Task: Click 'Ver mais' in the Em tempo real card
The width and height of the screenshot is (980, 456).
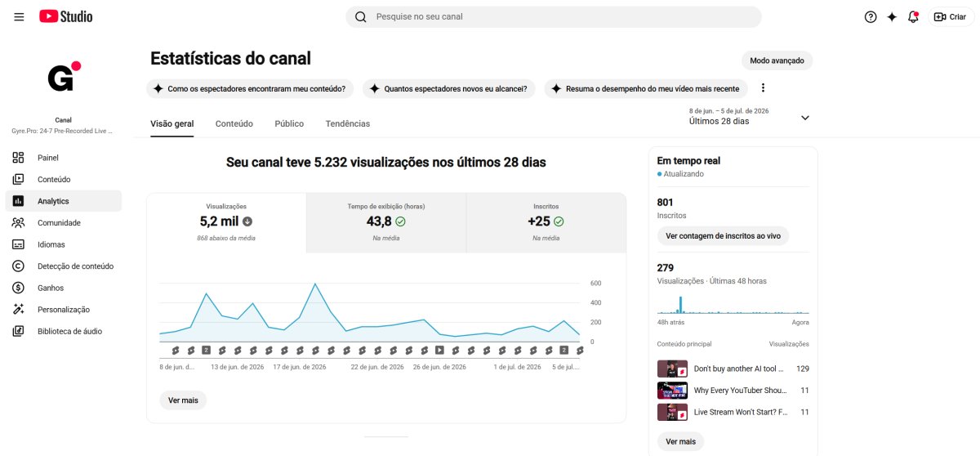Action: [x=680, y=441]
